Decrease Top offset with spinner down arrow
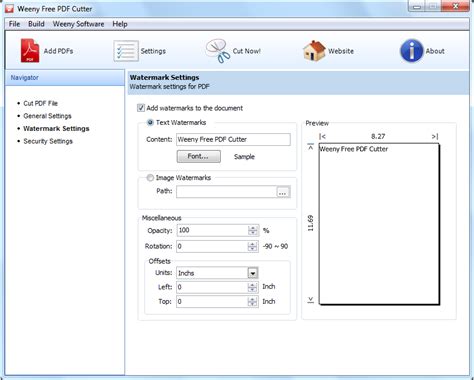This screenshot has height=380, width=474. 253,304
